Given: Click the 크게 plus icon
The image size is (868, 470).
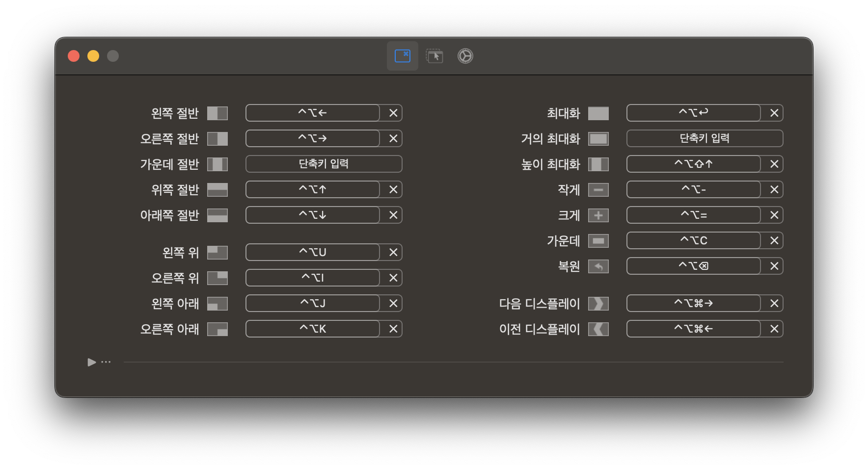Looking at the screenshot, I should [x=598, y=215].
